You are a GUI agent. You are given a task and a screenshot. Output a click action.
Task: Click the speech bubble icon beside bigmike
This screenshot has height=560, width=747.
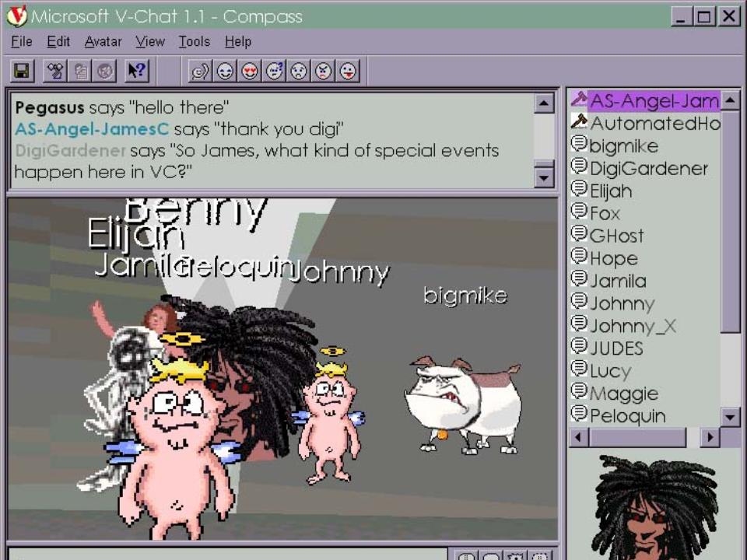(x=579, y=144)
